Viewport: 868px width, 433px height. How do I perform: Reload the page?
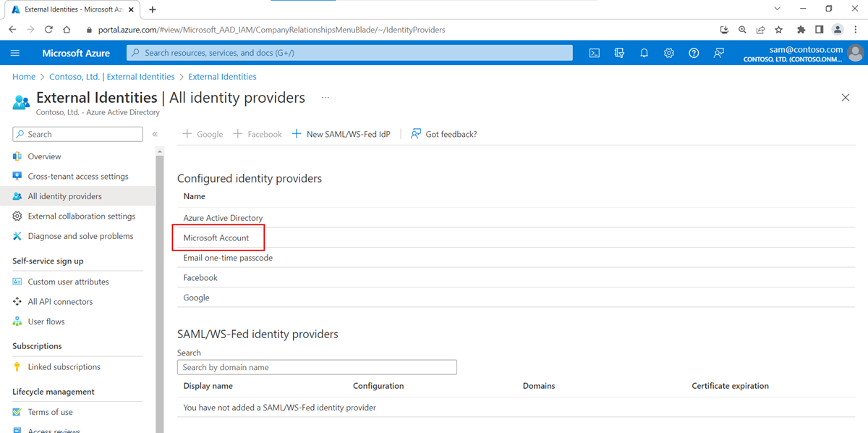[x=48, y=30]
